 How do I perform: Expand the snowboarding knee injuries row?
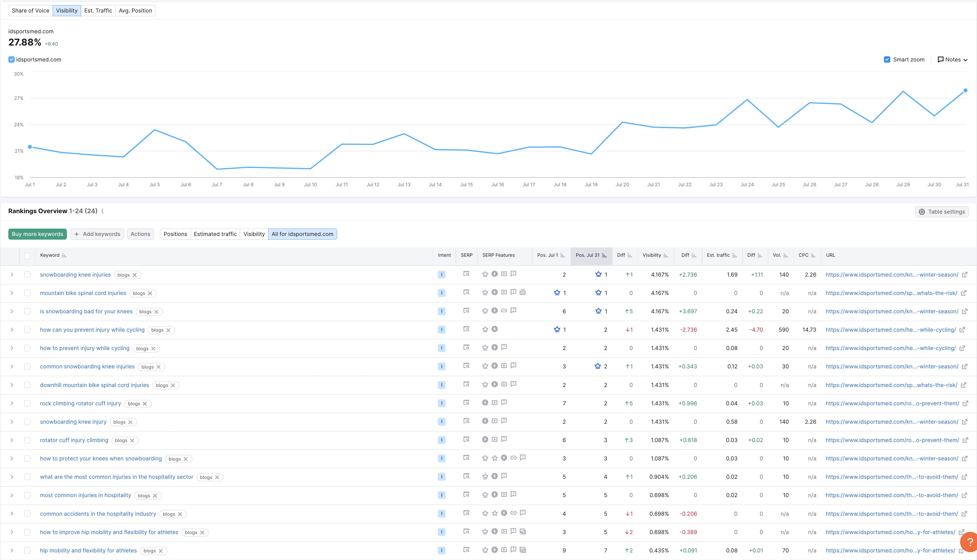pos(12,275)
